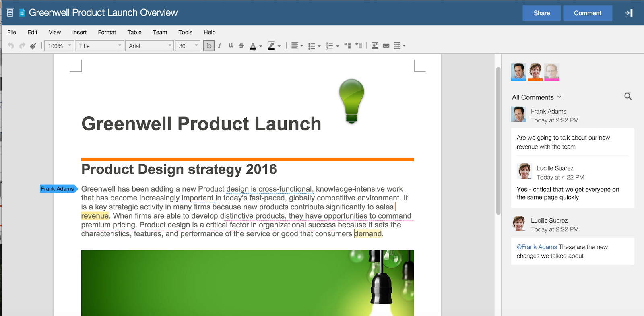Click first collaborator avatar with blue bar
This screenshot has height=316, width=644.
pos(518,72)
